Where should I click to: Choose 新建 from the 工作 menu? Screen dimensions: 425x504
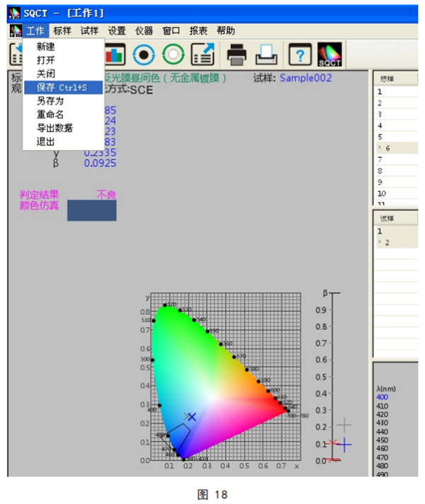pos(46,47)
